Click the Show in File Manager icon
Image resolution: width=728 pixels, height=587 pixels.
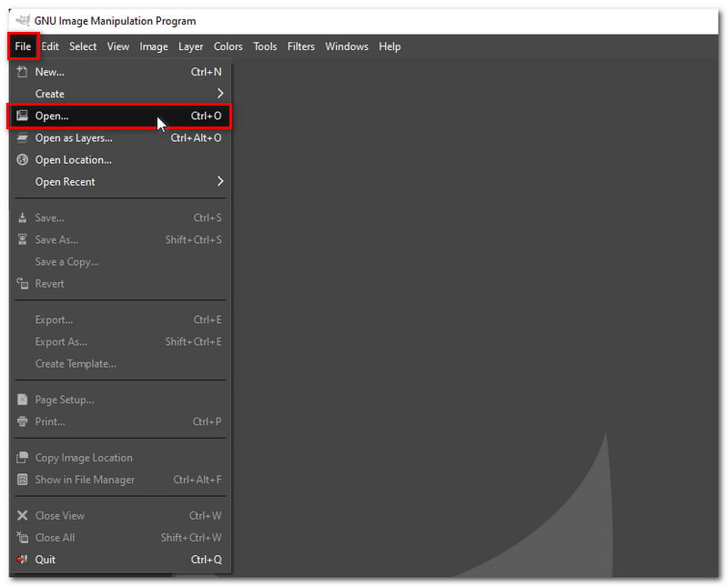click(x=22, y=480)
